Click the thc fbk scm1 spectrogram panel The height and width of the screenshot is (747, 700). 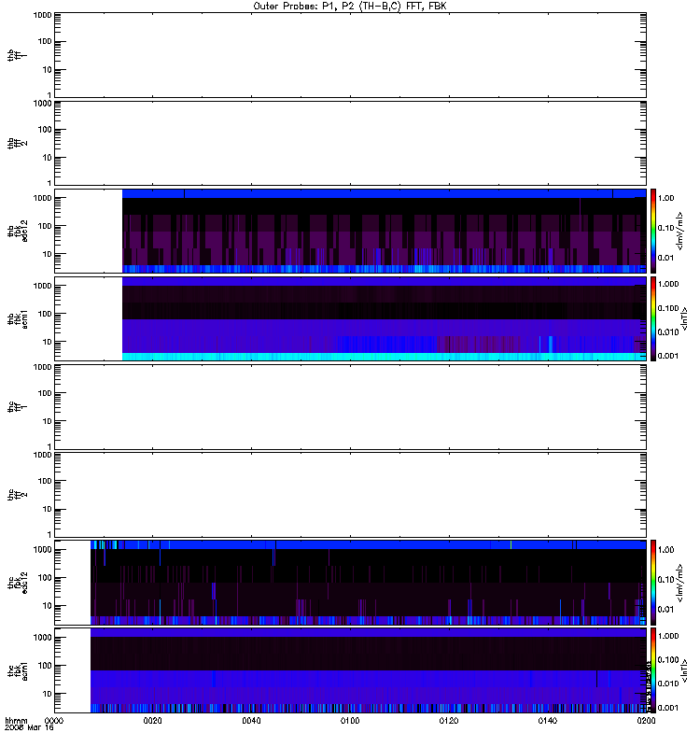click(350, 670)
